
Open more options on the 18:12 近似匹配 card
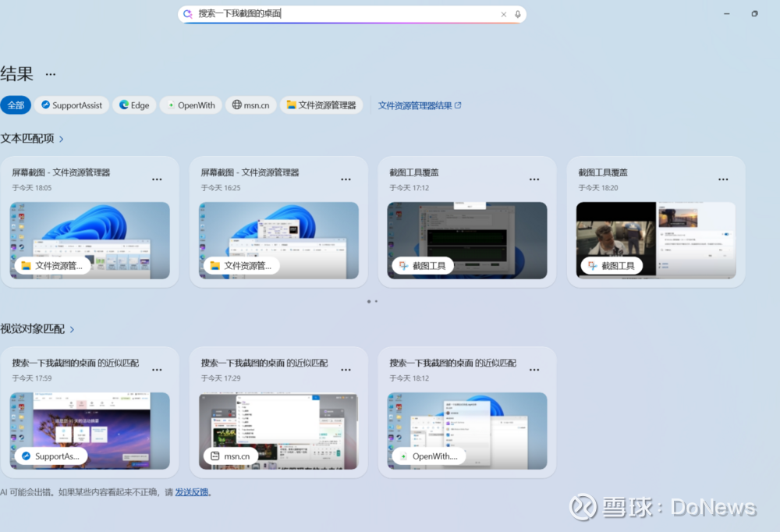click(534, 370)
